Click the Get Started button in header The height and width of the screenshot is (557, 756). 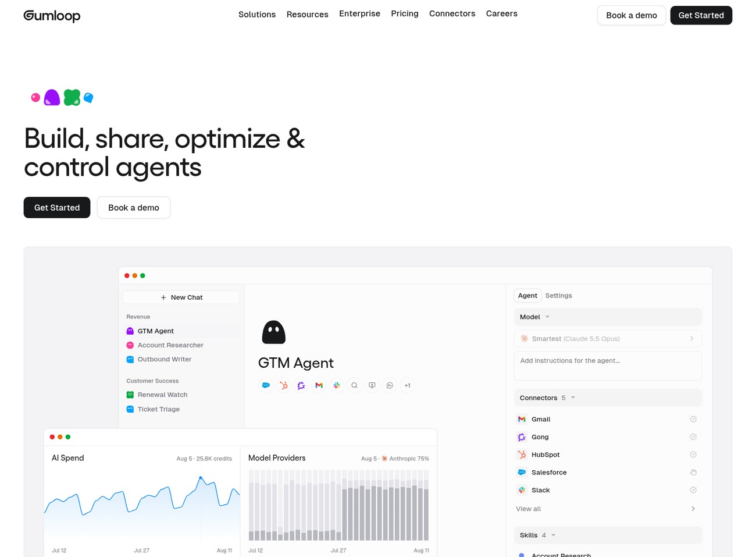701,15
